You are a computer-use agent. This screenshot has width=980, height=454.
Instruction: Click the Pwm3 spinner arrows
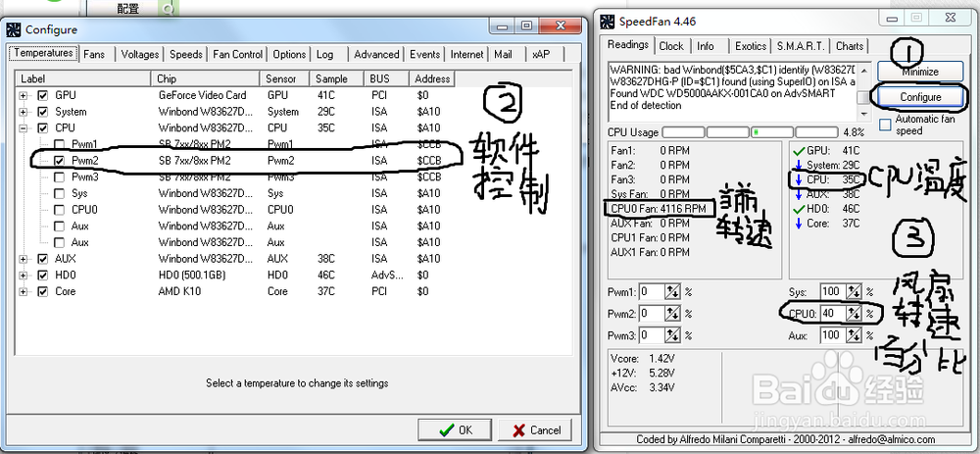pos(672,335)
